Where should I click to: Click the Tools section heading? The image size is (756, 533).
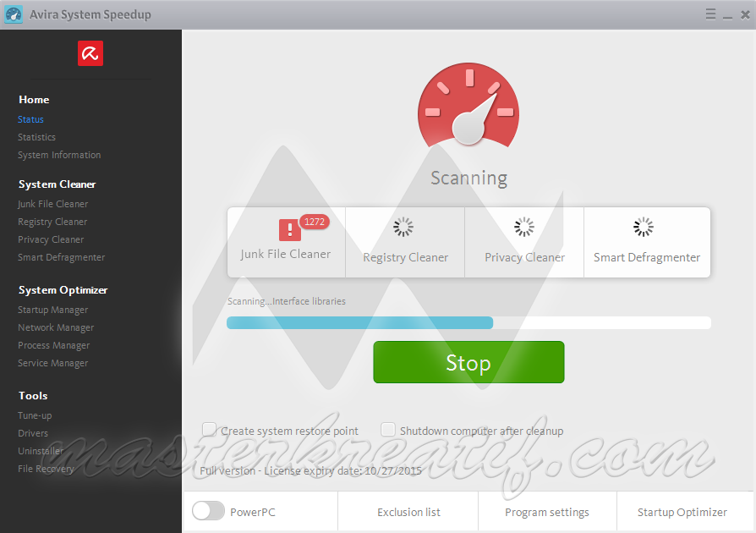click(33, 396)
